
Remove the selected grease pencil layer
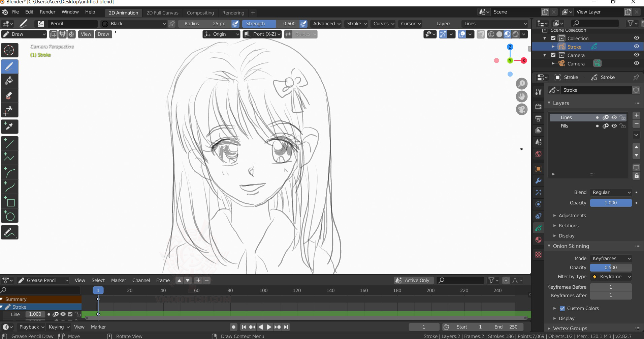[x=636, y=124]
